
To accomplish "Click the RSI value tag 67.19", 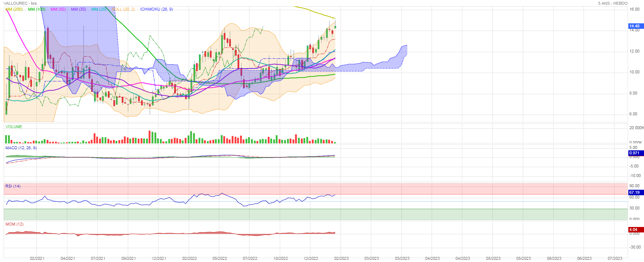I will point(636,192).
